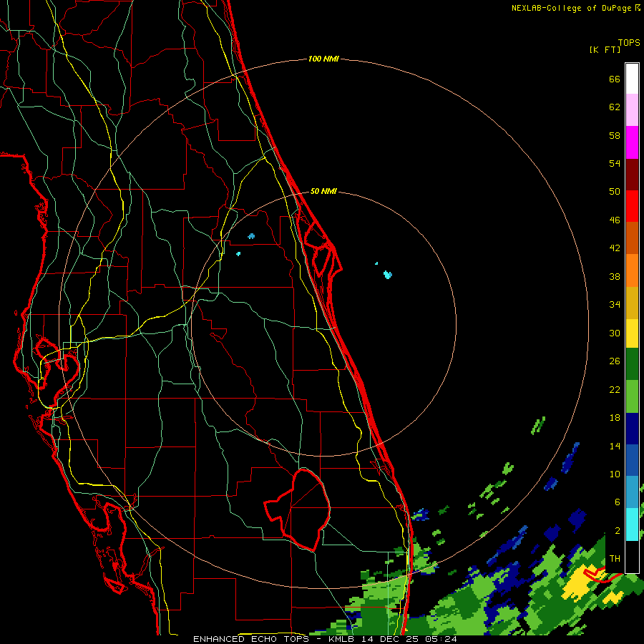The image size is (644, 644).
Task: Click the 50 NMI range ring label
Action: [323, 191]
